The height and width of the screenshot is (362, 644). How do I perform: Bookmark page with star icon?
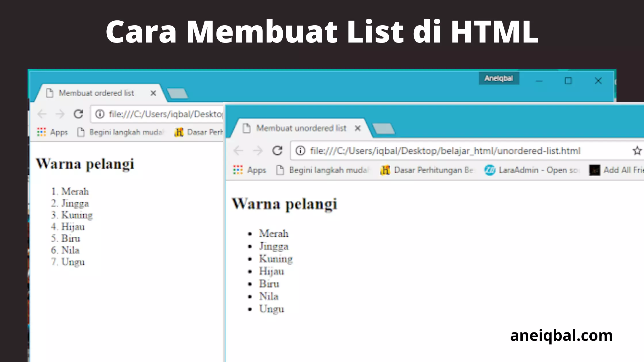pyautogui.click(x=637, y=151)
